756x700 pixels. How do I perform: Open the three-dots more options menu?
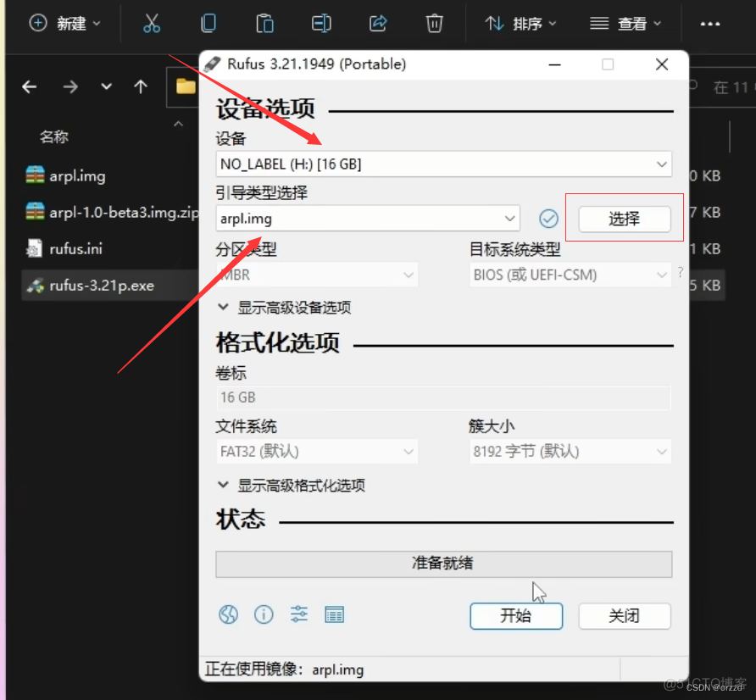click(709, 24)
